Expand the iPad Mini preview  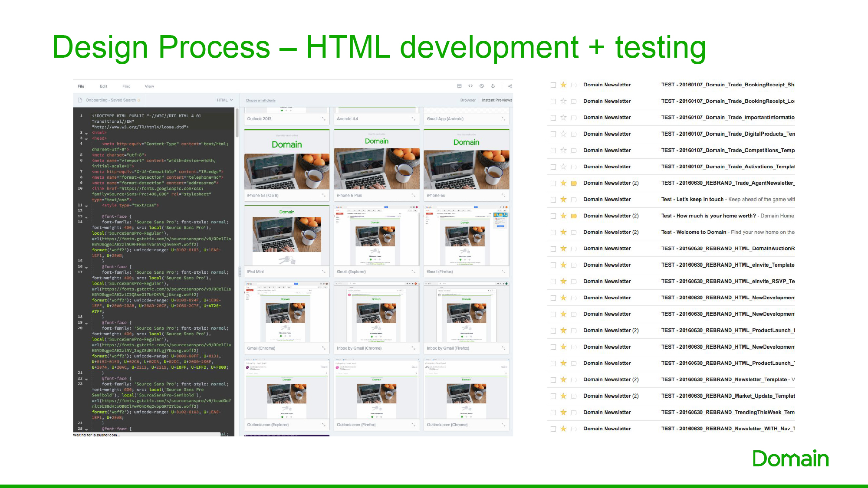coord(323,272)
